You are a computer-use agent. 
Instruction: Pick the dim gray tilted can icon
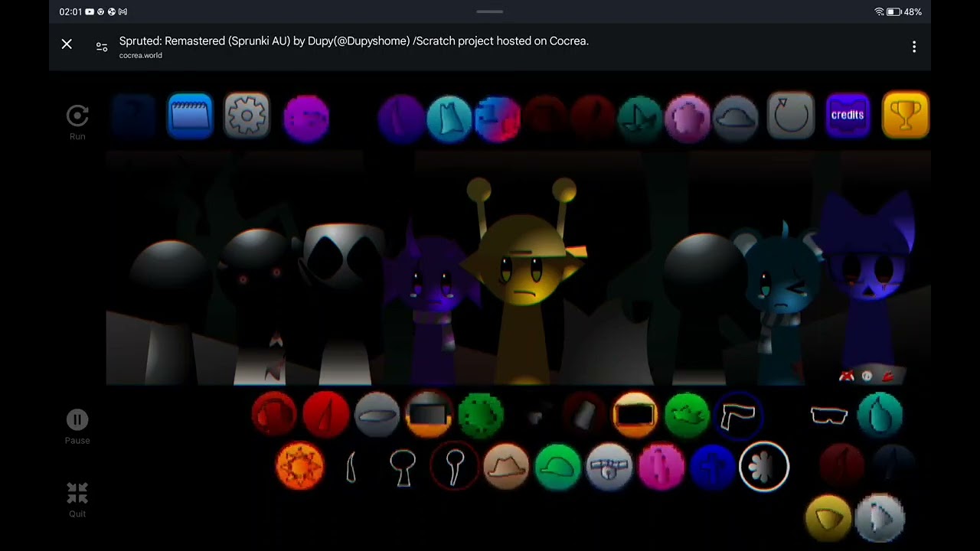click(583, 415)
